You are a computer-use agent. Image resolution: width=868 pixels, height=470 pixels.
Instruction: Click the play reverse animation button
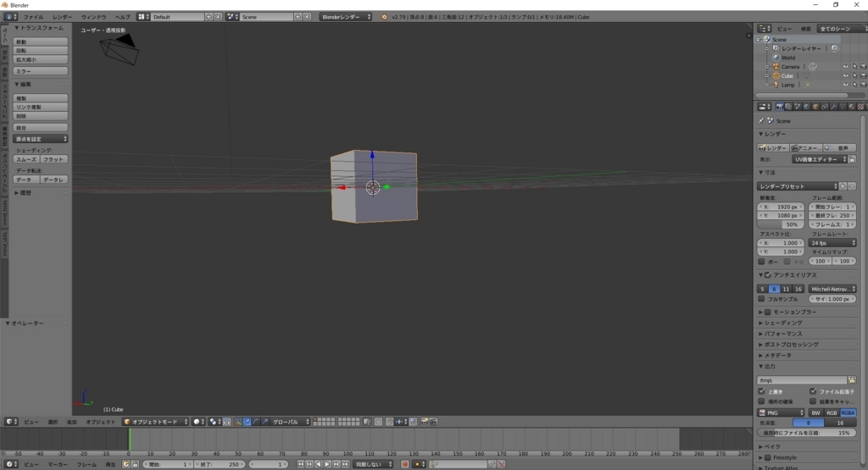(319, 464)
